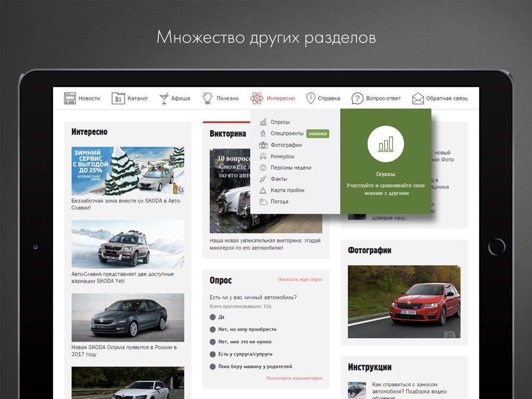Click the Всего проголосовавших: 526 text
The height and width of the screenshot is (399, 532).
(240, 306)
